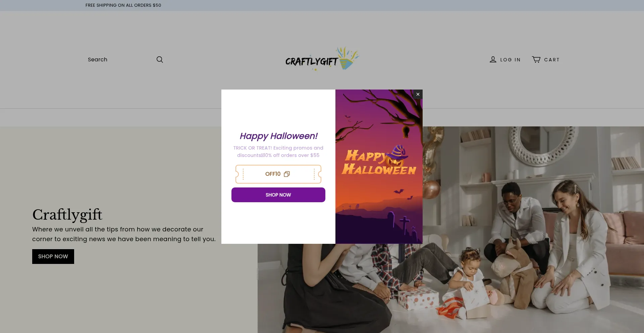Viewport: 644px width, 333px height.
Task: Close the Happy Halloween popup
Action: point(418,94)
